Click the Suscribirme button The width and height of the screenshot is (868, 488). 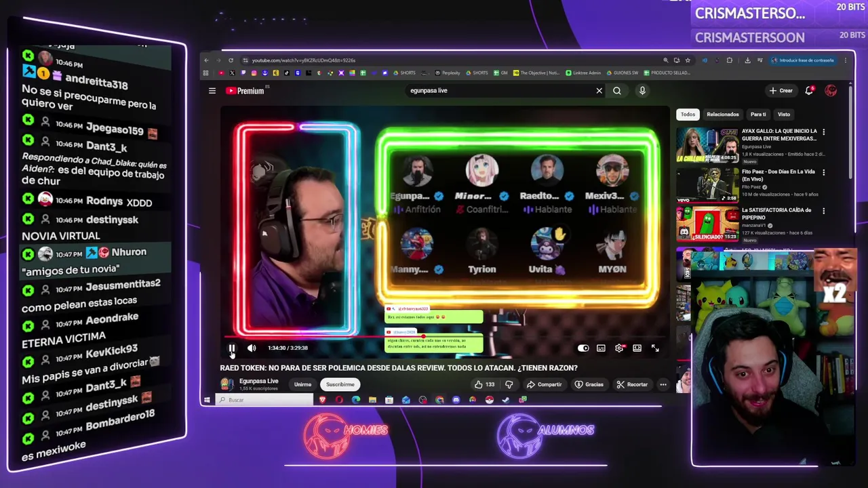340,384
